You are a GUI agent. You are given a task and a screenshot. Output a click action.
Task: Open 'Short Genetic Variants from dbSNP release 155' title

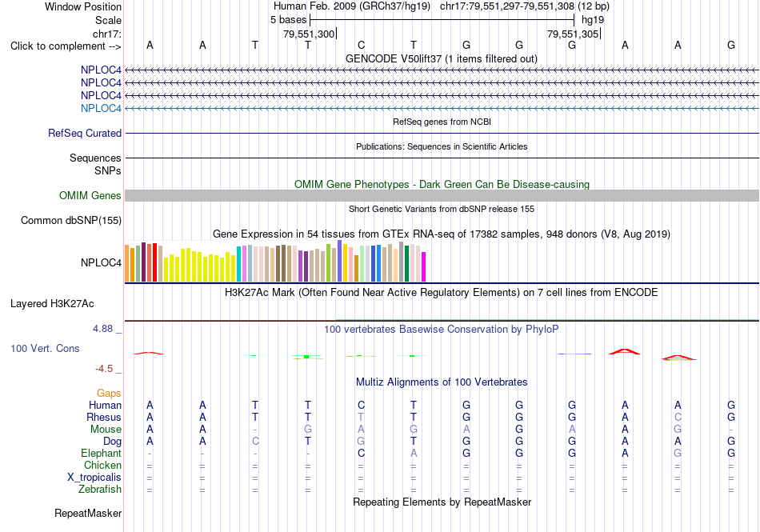(442, 209)
